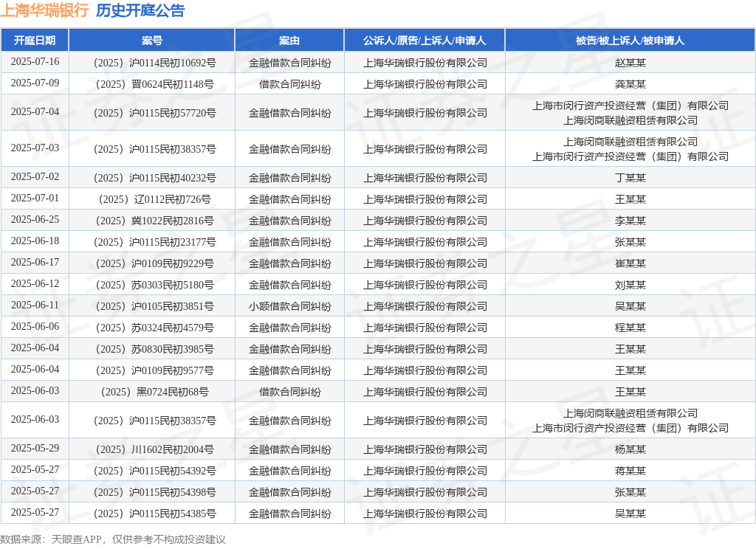Click case number 冀1022民初2816号

(154, 221)
